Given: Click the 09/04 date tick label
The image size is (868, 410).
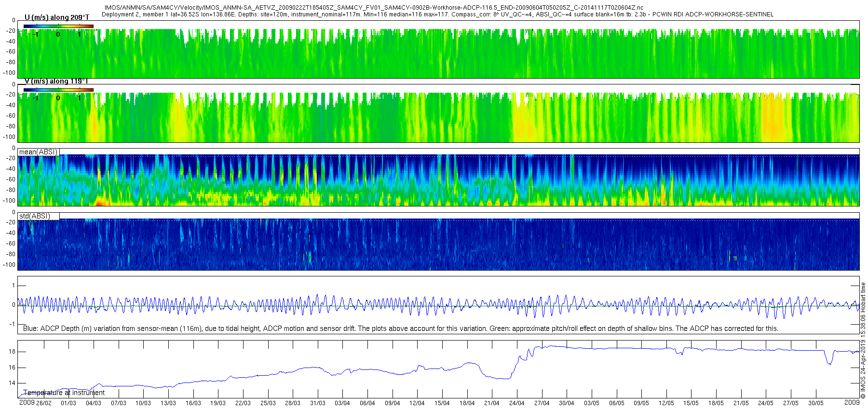Looking at the screenshot, I should coord(393,403).
